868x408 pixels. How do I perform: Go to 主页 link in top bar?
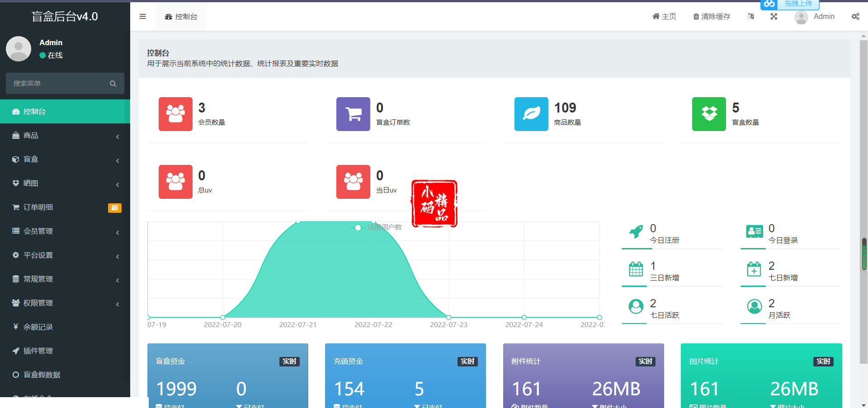click(664, 17)
